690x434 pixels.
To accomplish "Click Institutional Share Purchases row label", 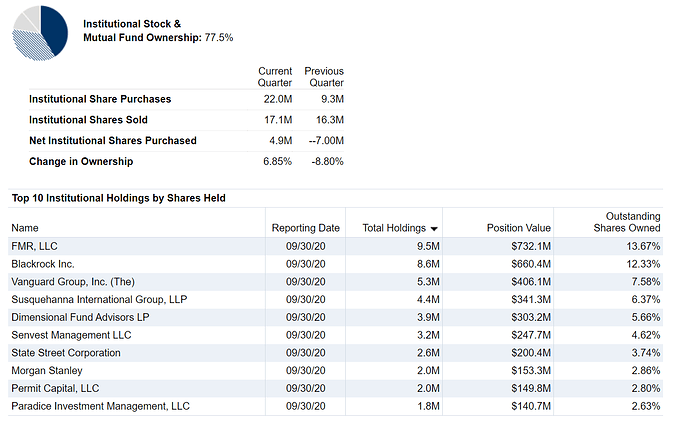I will 100,99.
